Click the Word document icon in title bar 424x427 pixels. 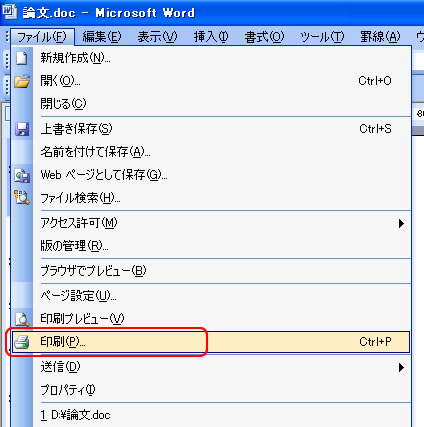point(10,12)
